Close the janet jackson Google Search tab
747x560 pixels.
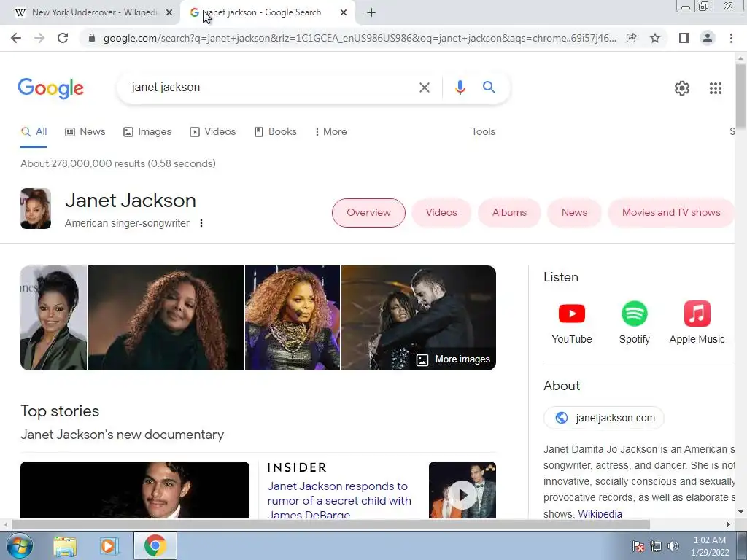coord(344,13)
